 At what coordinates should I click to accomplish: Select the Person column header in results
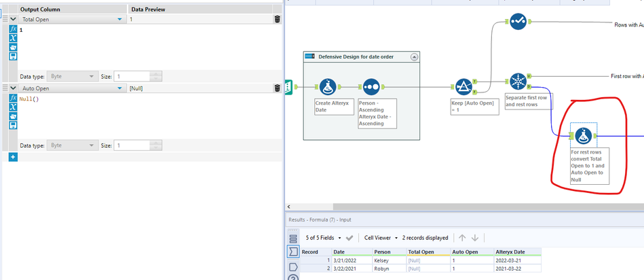point(390,251)
